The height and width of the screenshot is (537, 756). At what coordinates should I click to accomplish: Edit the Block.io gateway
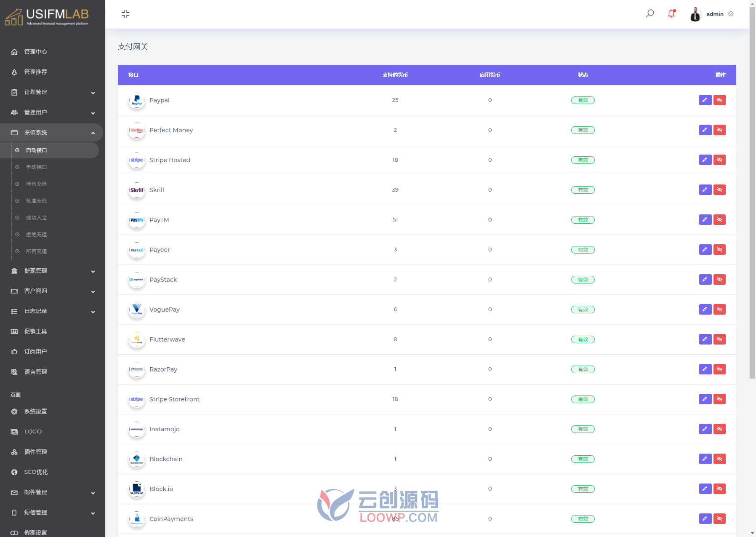(x=705, y=489)
